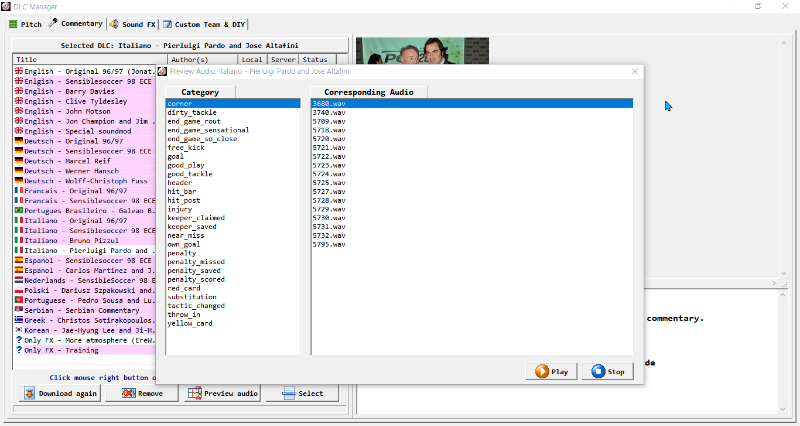Click the Stop audio button
This screenshot has height=426, width=800.
coord(608,371)
